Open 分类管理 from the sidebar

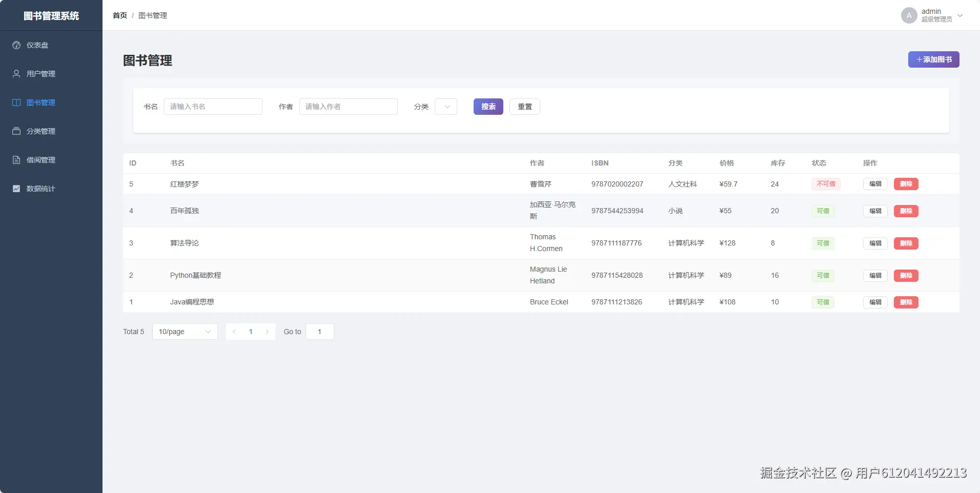point(51,131)
